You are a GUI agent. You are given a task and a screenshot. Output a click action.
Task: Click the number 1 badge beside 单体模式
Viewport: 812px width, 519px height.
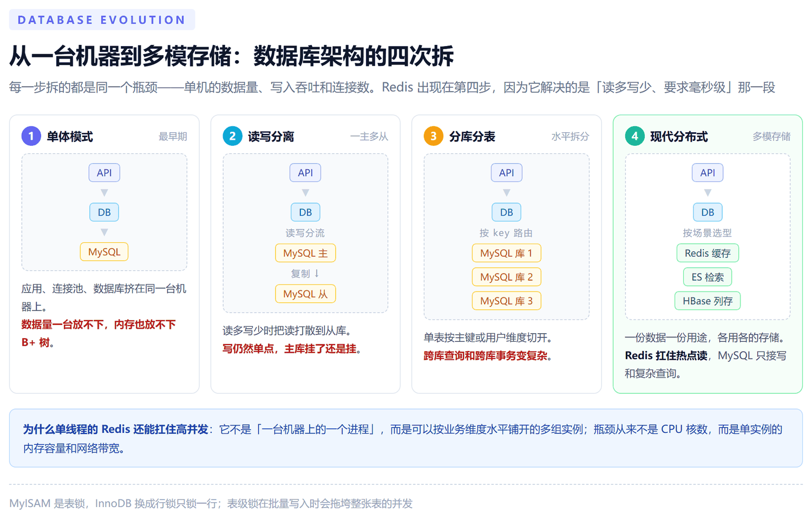[31, 136]
